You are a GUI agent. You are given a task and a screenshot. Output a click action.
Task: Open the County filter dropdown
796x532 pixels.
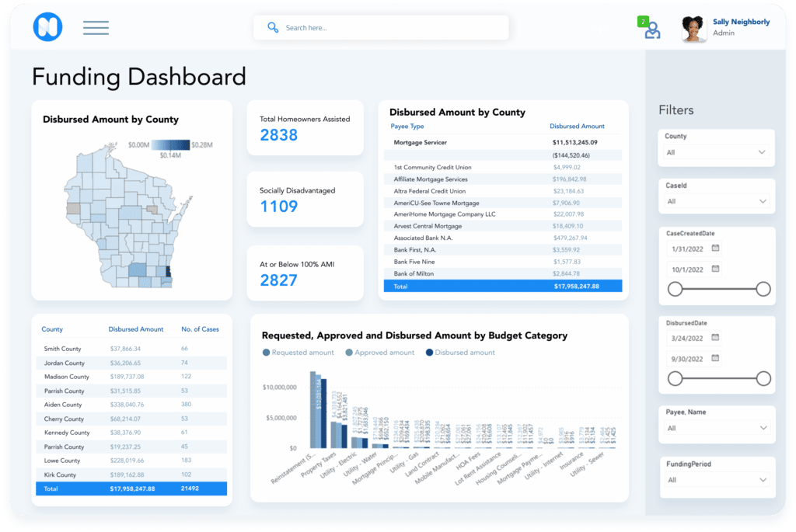[716, 151]
